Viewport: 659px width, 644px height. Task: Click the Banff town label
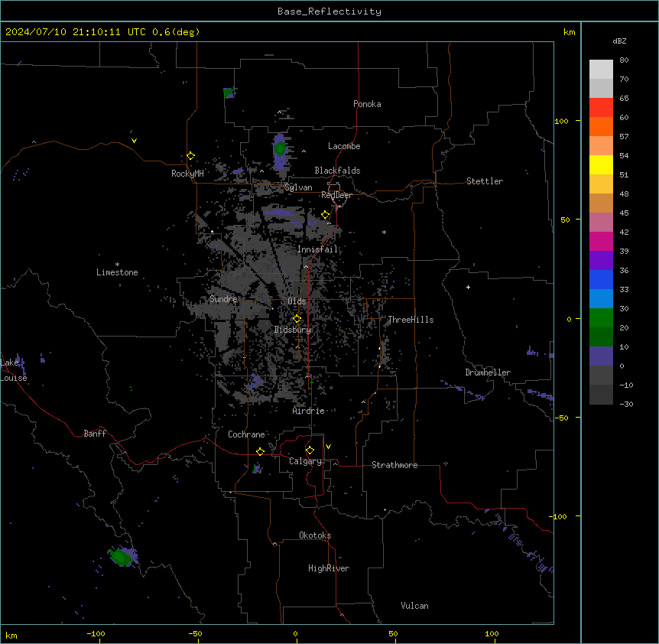95,434
